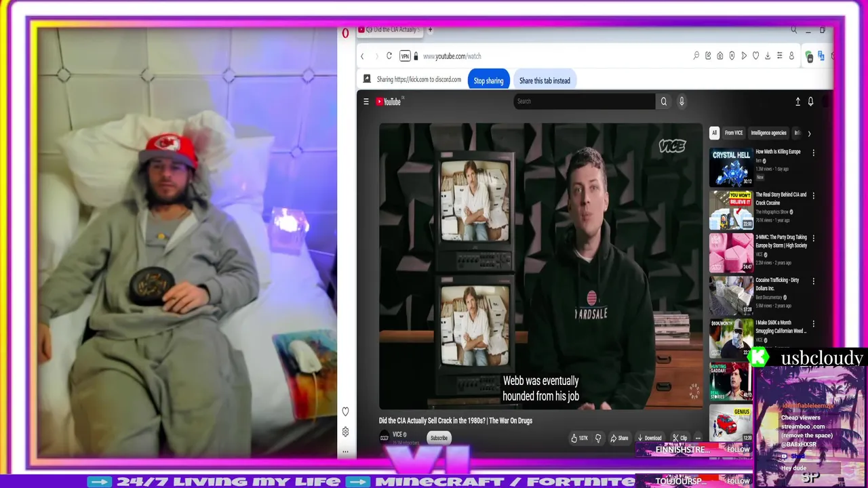Click the video title text

pyautogui.click(x=456, y=421)
